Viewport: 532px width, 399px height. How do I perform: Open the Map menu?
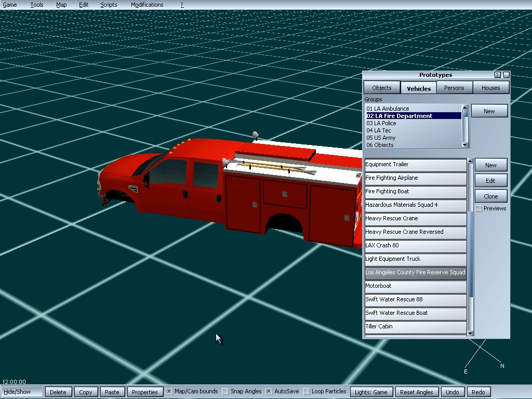[x=61, y=5]
